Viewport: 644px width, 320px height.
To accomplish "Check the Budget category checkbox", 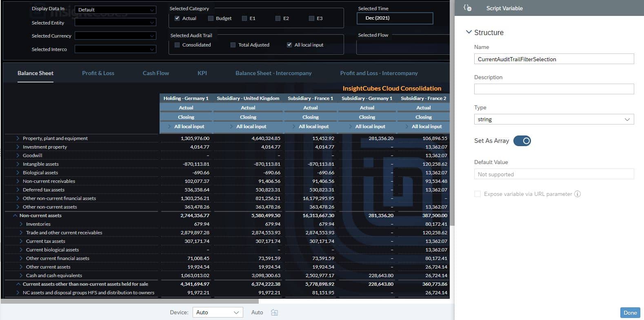I will click(x=211, y=18).
